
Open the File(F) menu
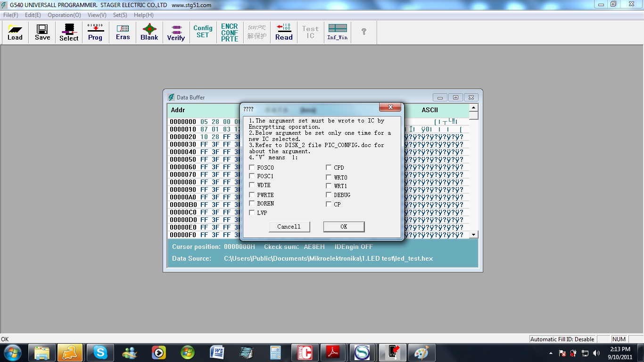(x=11, y=15)
